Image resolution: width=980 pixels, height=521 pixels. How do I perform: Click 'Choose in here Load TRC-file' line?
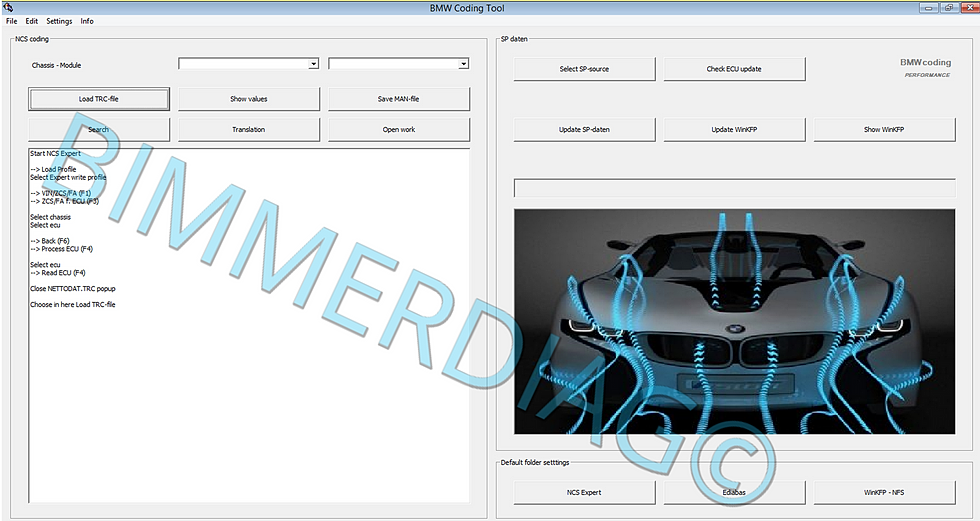point(72,305)
